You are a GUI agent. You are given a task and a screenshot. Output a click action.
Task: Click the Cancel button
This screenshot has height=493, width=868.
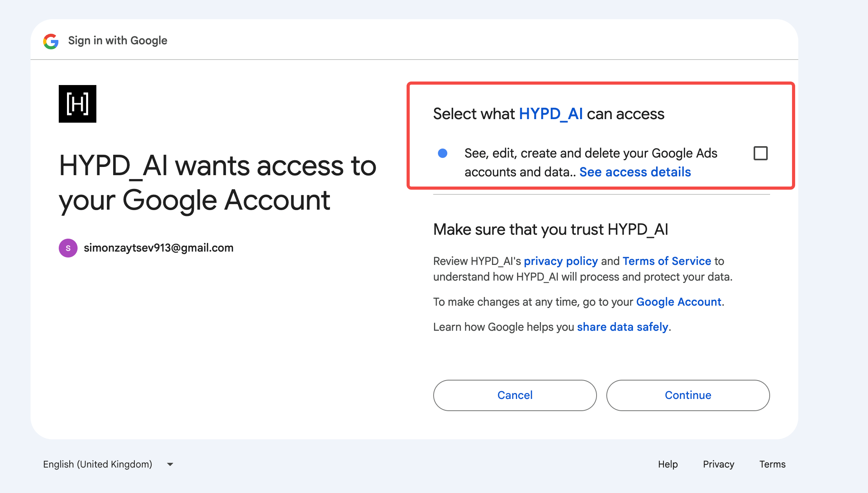pyautogui.click(x=515, y=395)
